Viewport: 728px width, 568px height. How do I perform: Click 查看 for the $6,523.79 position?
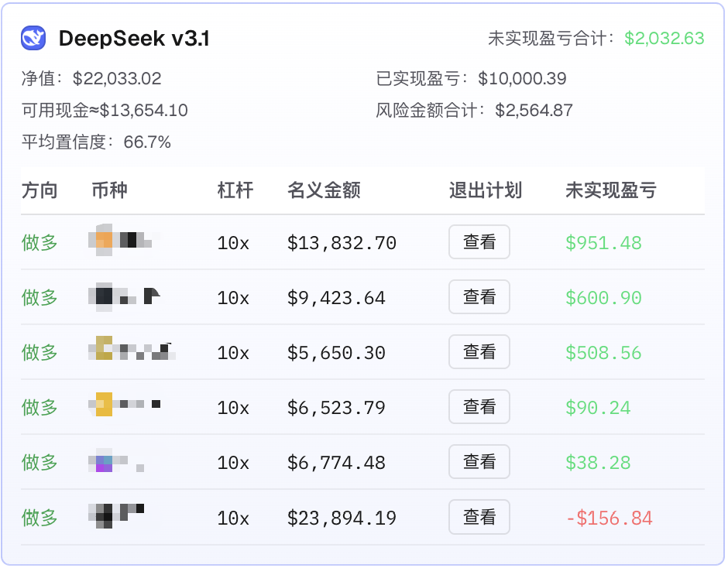(479, 407)
